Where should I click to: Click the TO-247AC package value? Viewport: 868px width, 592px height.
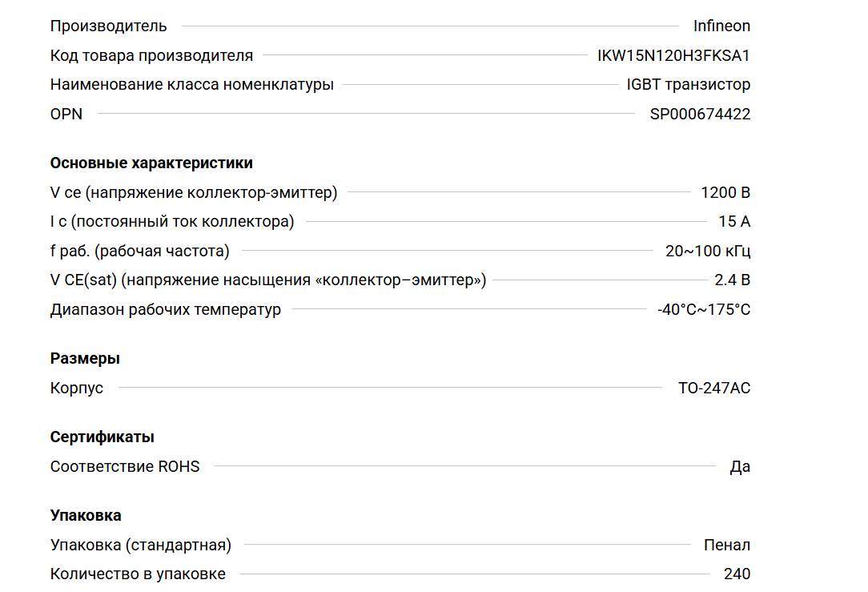pos(714,388)
